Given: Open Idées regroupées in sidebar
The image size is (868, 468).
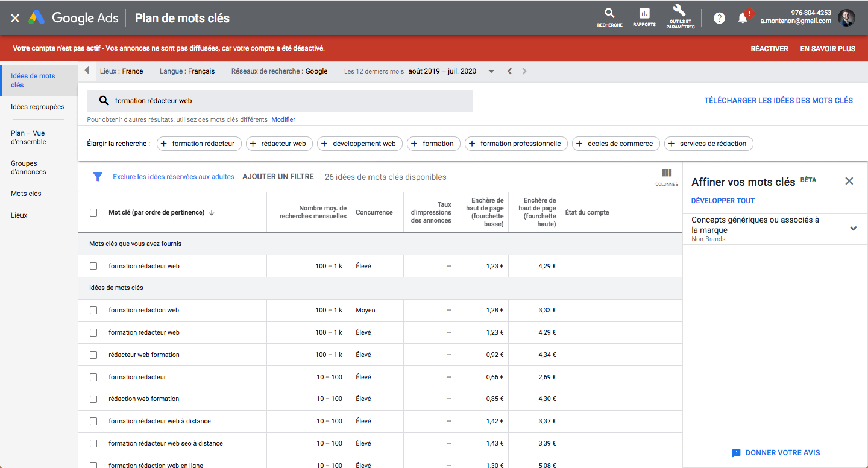Looking at the screenshot, I should point(37,107).
